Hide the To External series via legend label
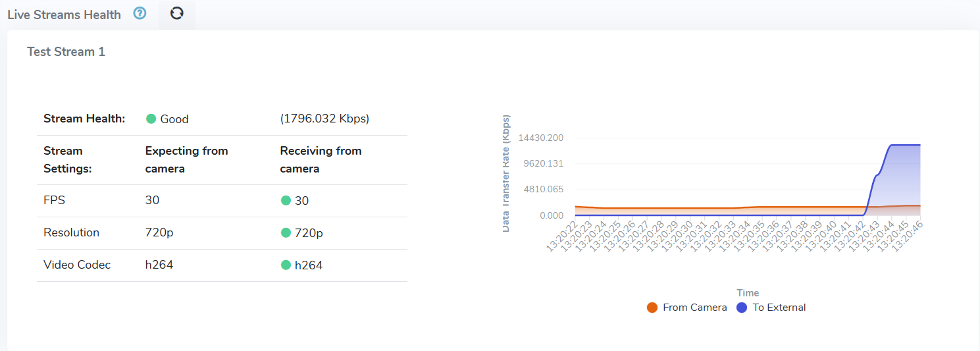This screenshot has height=351, width=980. [x=779, y=308]
